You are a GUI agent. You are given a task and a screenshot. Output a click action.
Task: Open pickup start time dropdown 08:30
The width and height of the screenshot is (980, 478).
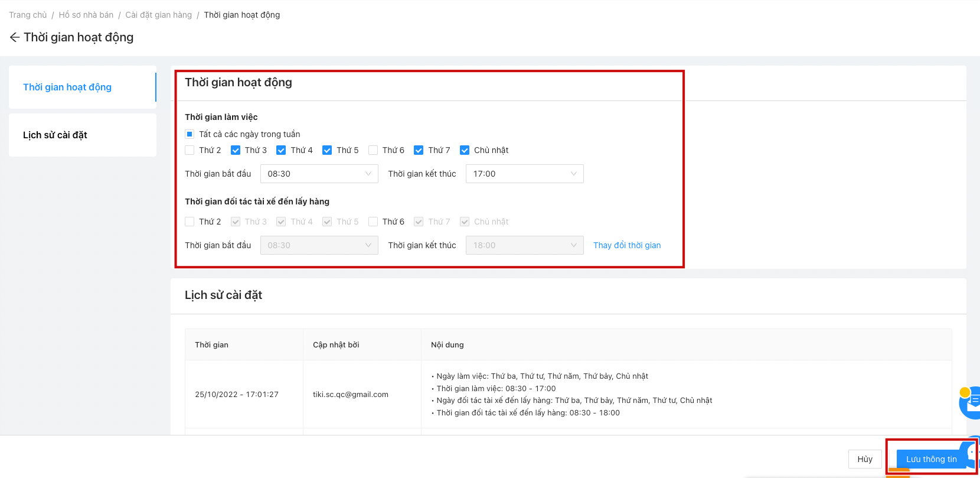point(319,245)
